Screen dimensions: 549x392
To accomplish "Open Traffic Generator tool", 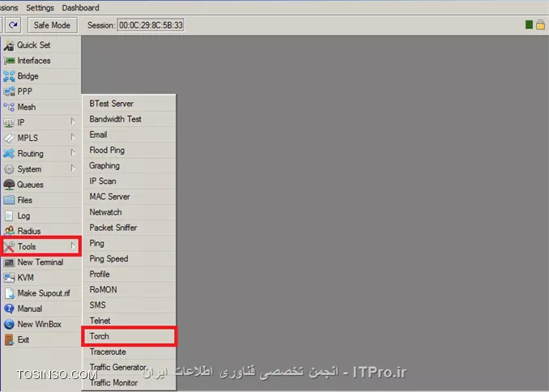I will pos(130,367).
